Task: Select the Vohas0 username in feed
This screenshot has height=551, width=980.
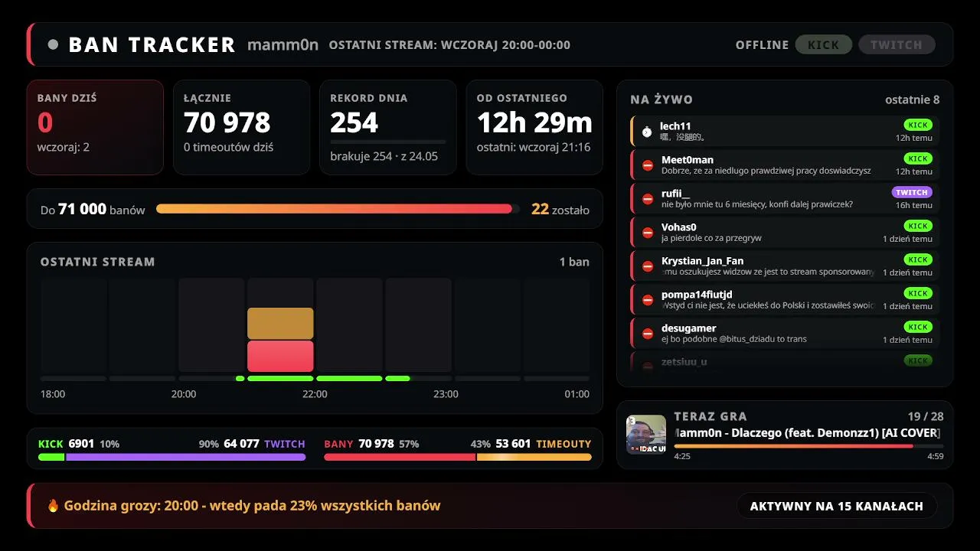Action: 679,227
